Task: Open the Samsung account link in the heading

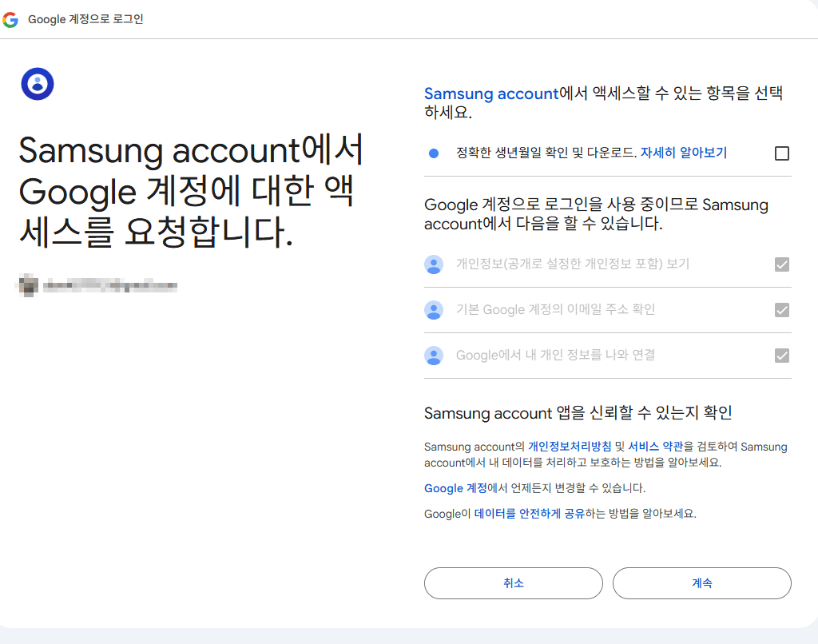Action: coord(491,93)
